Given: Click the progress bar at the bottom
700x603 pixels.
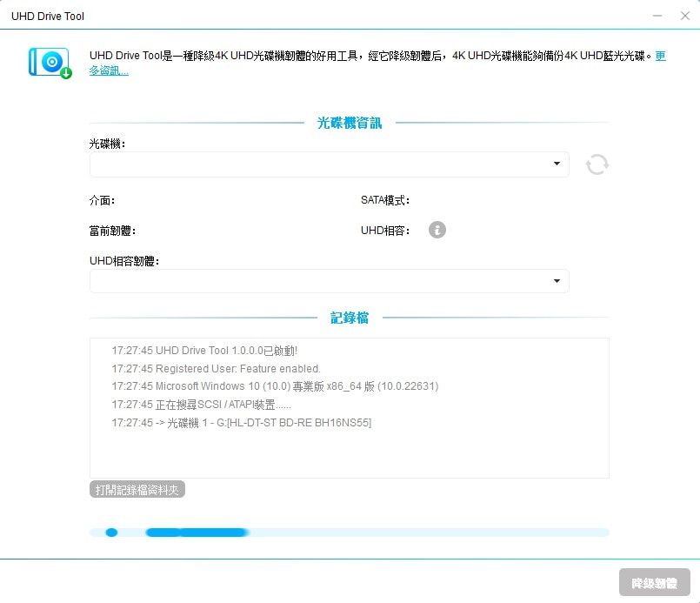Looking at the screenshot, I should (x=349, y=533).
